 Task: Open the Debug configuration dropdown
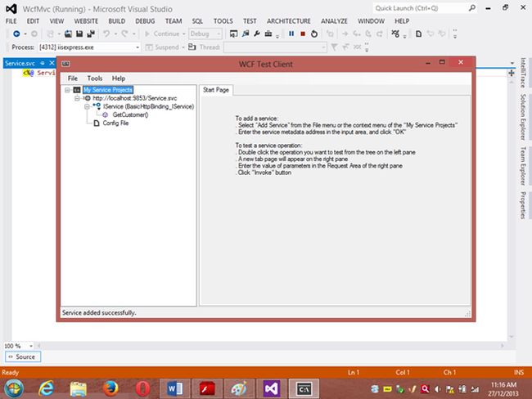coord(205,34)
